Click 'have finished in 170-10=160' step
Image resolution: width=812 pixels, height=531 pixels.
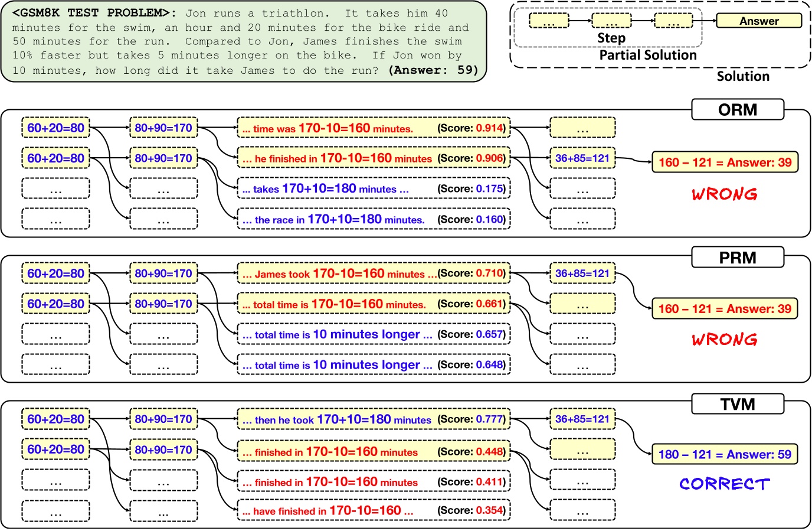tap(374, 511)
